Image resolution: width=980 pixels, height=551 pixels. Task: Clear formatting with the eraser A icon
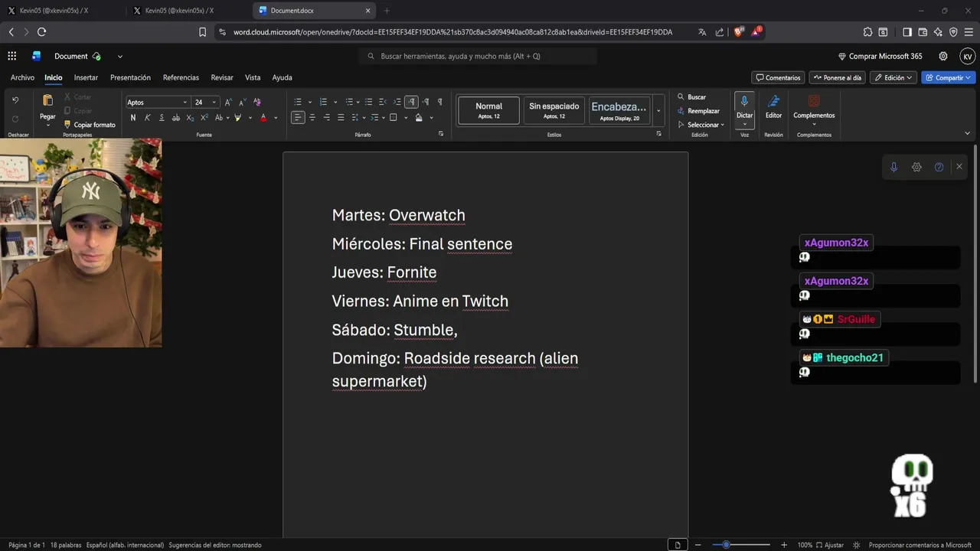tap(256, 102)
